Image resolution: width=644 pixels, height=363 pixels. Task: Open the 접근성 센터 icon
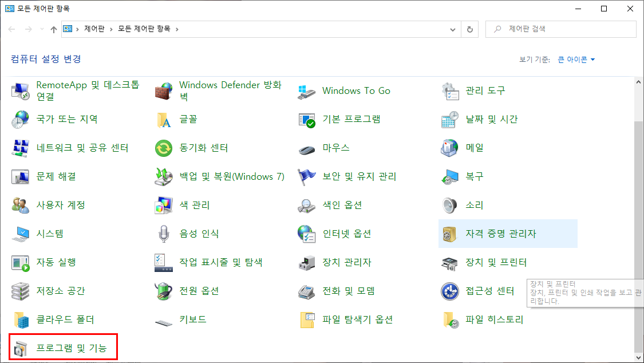450,291
